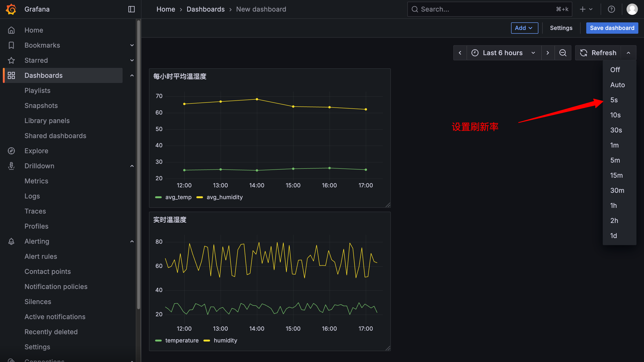Click the Save dashboard button
Screen dimensions: 644x362
click(x=612, y=28)
